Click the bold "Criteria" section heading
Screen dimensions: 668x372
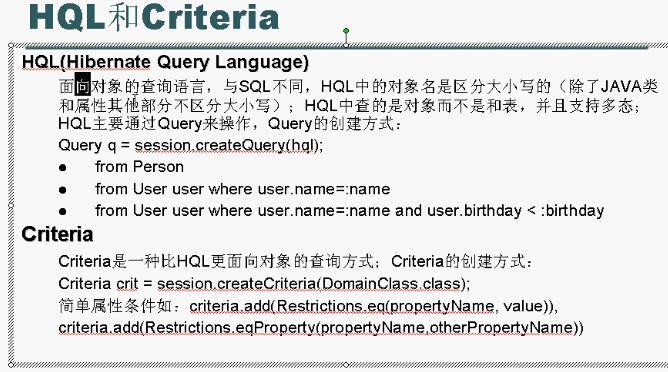pos(58,234)
